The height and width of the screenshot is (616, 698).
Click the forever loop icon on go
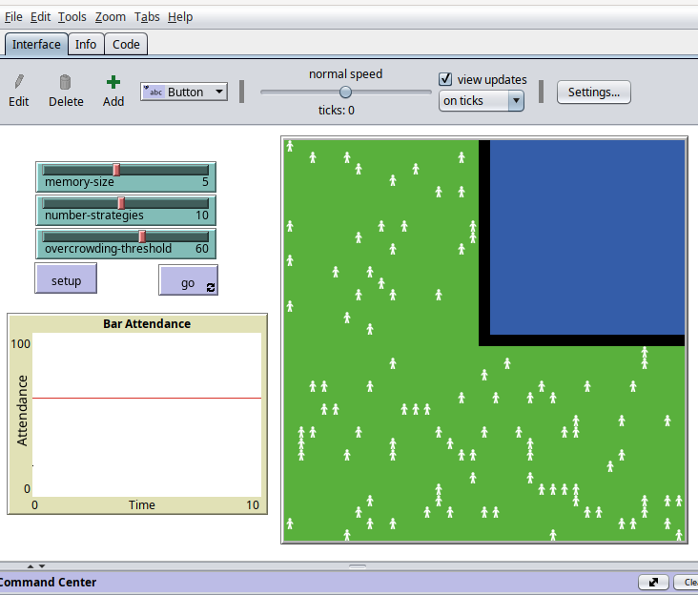tap(210, 286)
